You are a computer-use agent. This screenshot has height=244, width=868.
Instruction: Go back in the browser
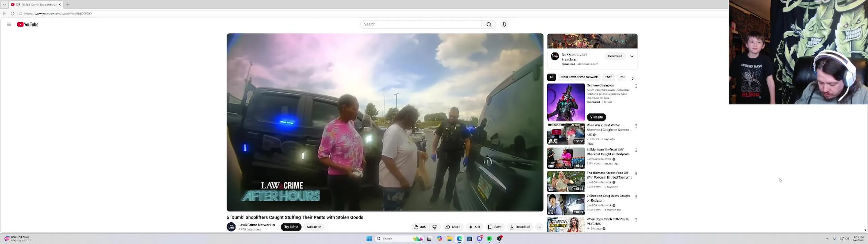point(4,14)
